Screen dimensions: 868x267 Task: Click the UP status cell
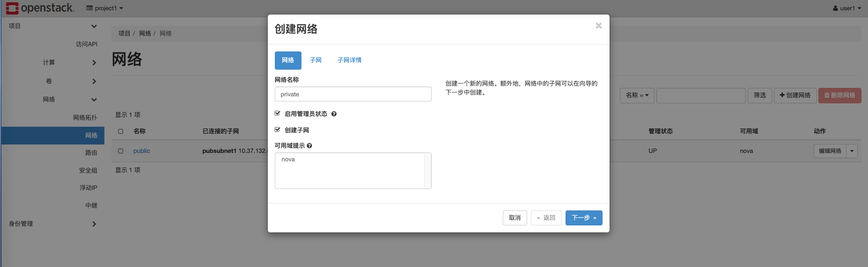[653, 151]
